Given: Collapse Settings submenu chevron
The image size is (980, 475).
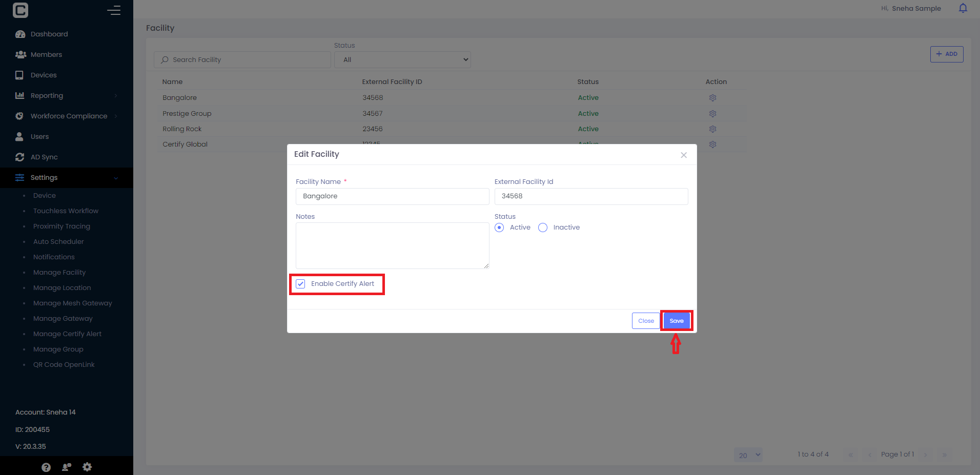Looking at the screenshot, I should (116, 178).
